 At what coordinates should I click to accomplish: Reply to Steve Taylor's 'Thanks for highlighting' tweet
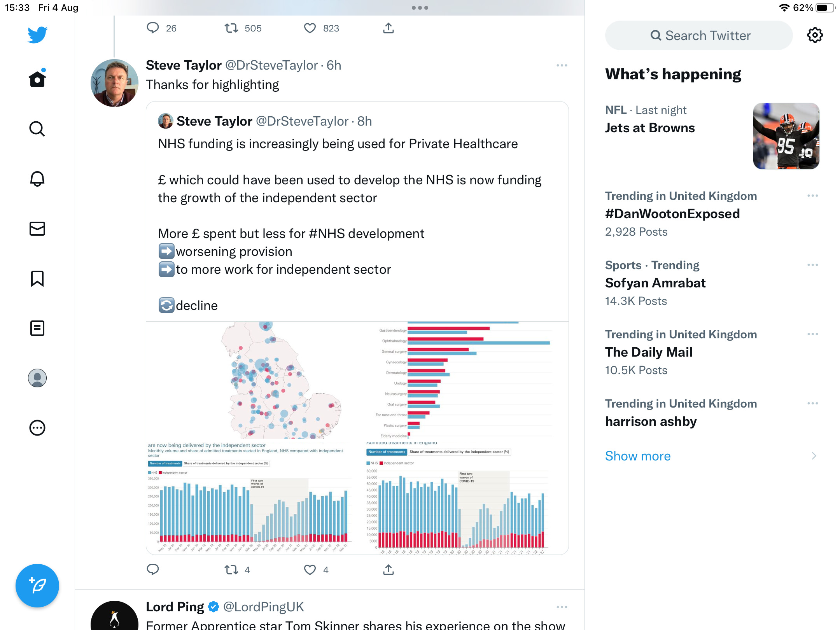click(153, 570)
